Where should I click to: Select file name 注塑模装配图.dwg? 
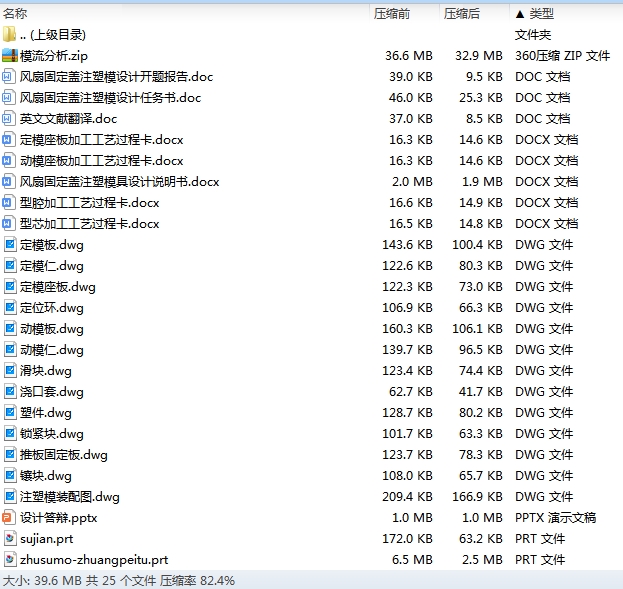[x=70, y=497]
